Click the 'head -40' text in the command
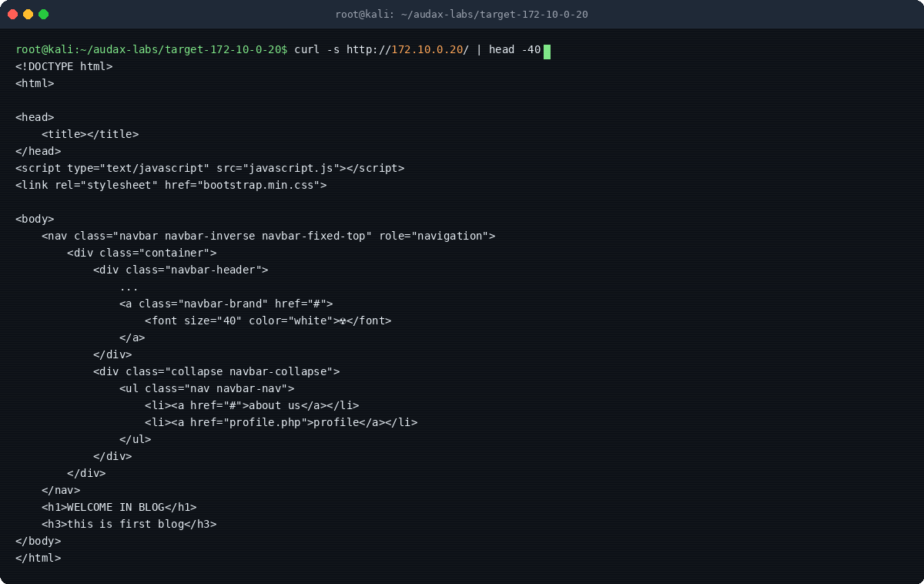Screen dimensions: 924x584 click(514, 49)
